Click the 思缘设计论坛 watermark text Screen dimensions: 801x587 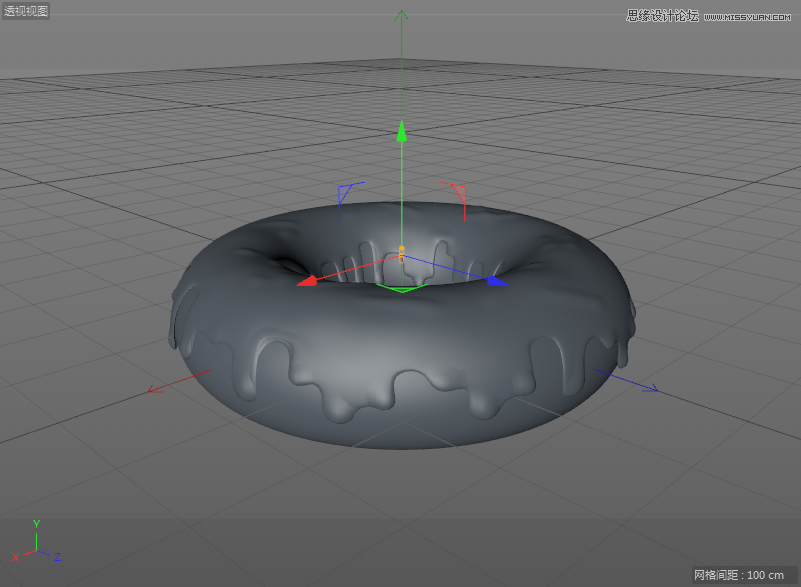(662, 16)
